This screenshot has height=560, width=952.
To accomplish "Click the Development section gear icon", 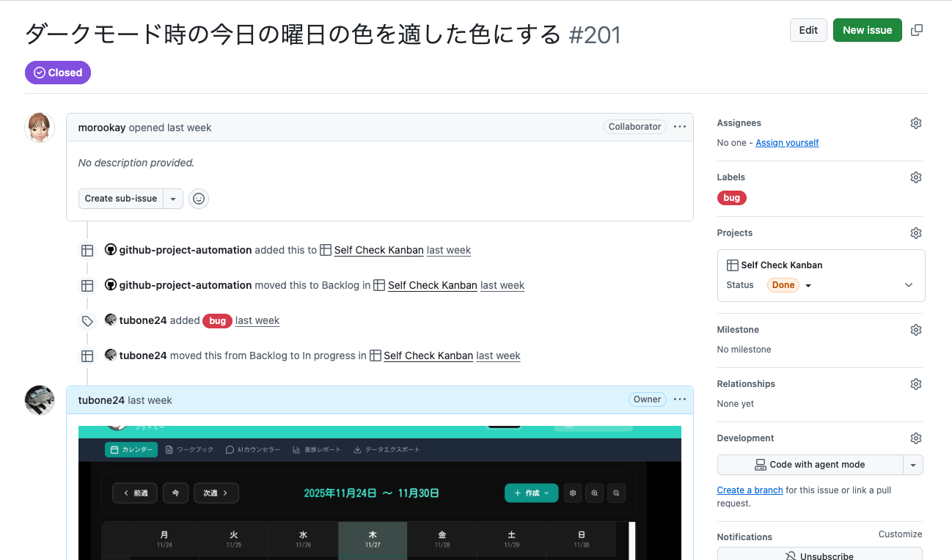I will coord(915,438).
